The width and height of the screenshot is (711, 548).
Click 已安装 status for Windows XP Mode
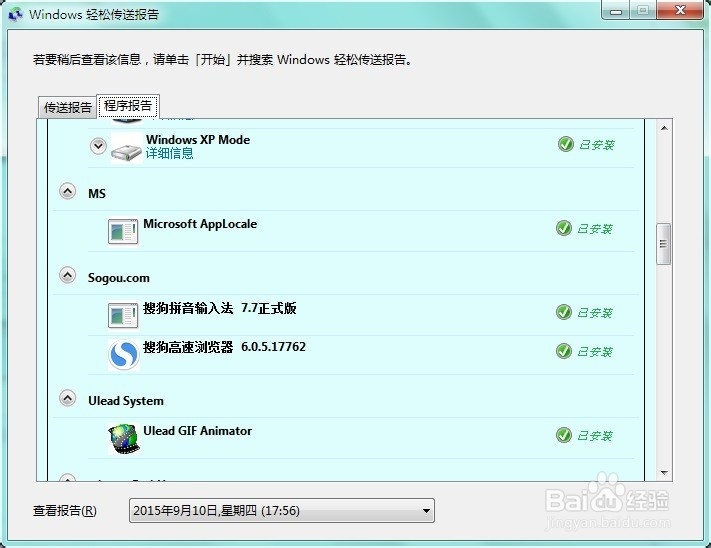(x=596, y=145)
